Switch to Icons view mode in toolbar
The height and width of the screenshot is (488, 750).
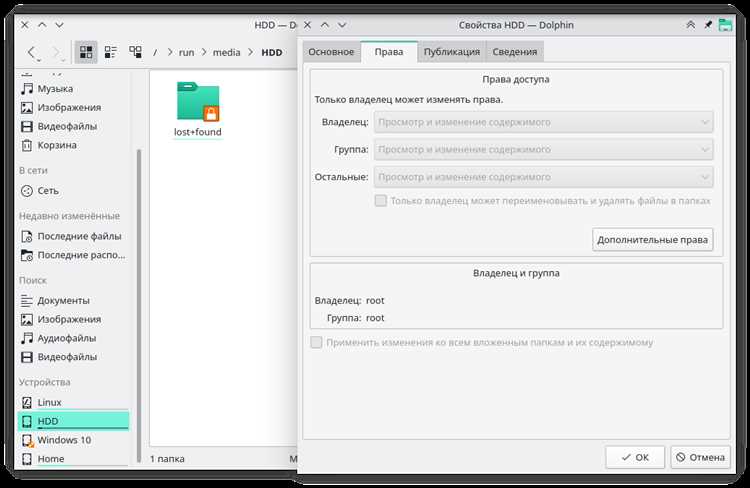[86, 52]
